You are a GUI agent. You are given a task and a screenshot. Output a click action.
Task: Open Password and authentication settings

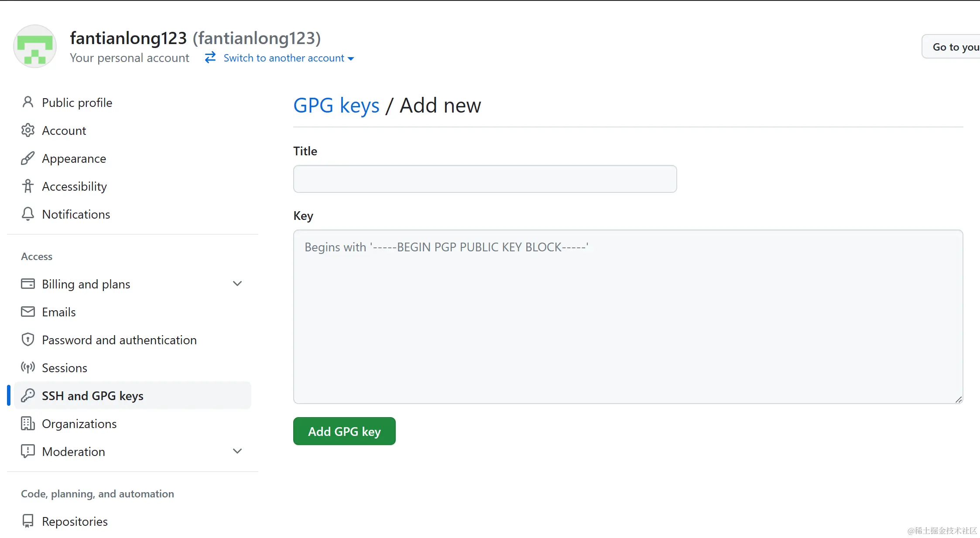click(119, 340)
